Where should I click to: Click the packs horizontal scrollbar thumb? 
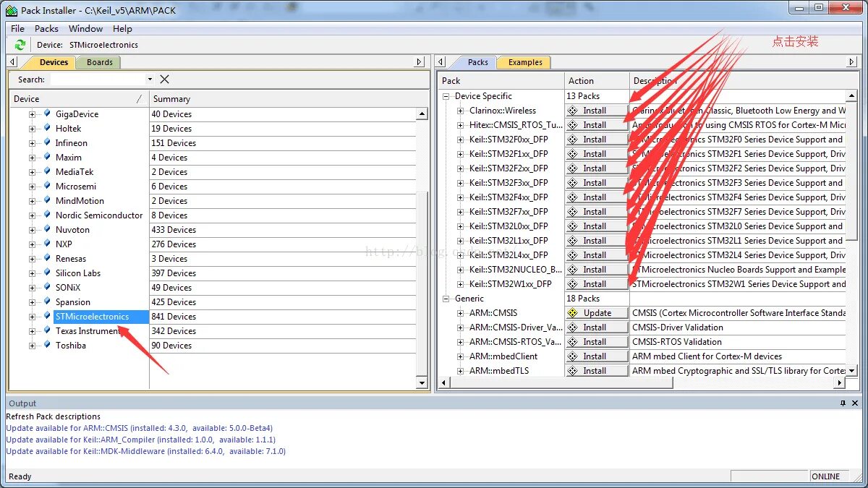560,382
